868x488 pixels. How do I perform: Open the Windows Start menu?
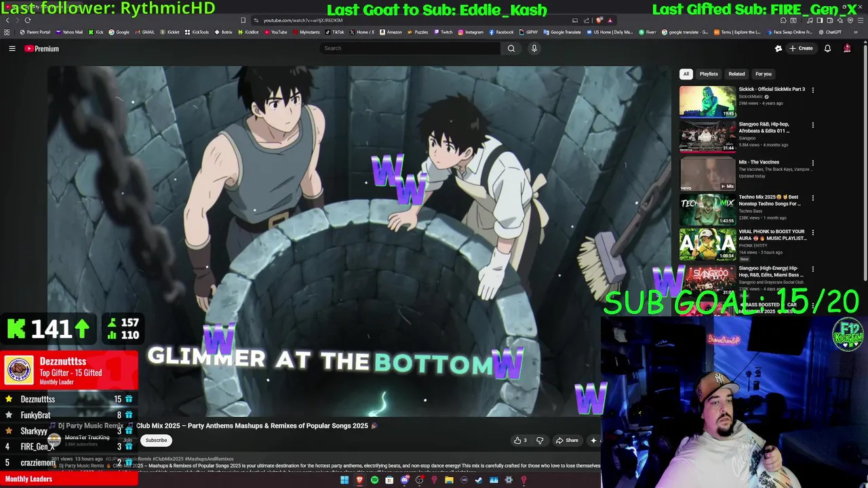[344, 480]
